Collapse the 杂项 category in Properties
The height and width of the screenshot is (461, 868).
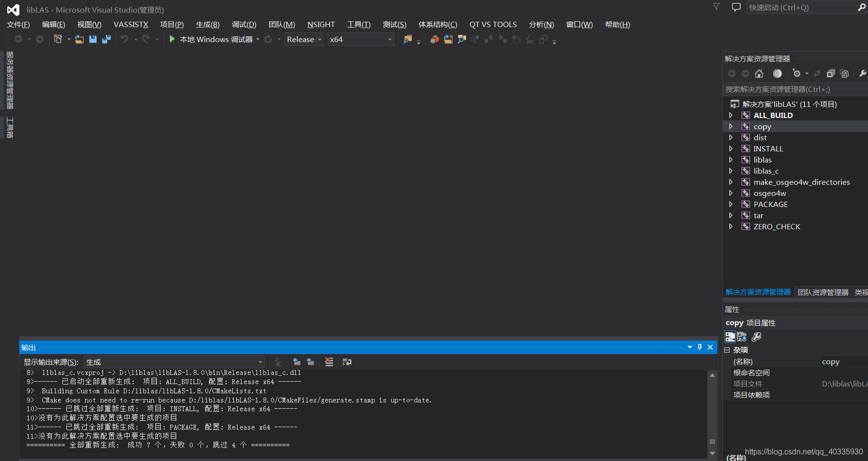click(727, 350)
